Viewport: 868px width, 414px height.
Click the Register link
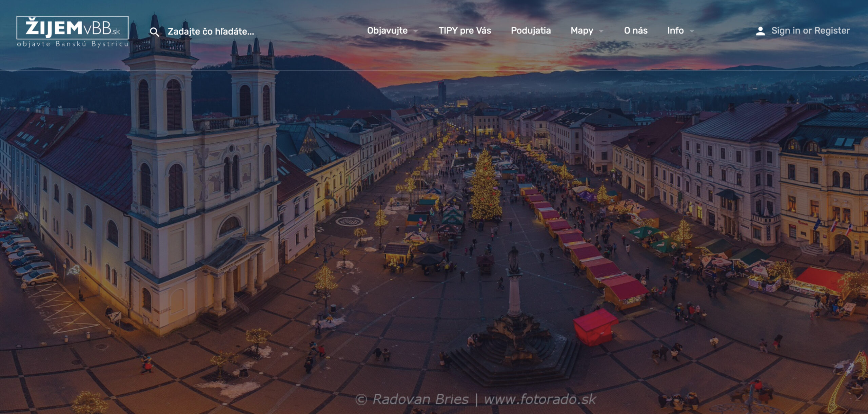point(832,30)
